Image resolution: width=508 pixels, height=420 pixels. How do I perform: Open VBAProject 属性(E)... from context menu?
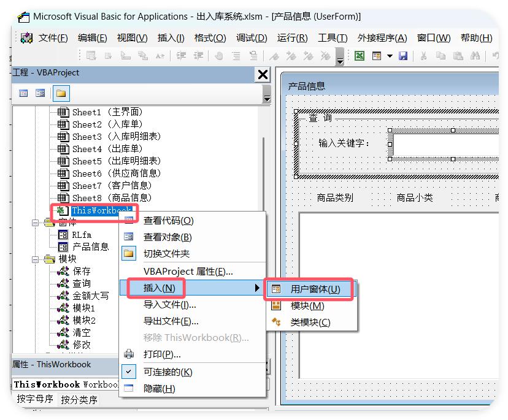click(x=193, y=272)
